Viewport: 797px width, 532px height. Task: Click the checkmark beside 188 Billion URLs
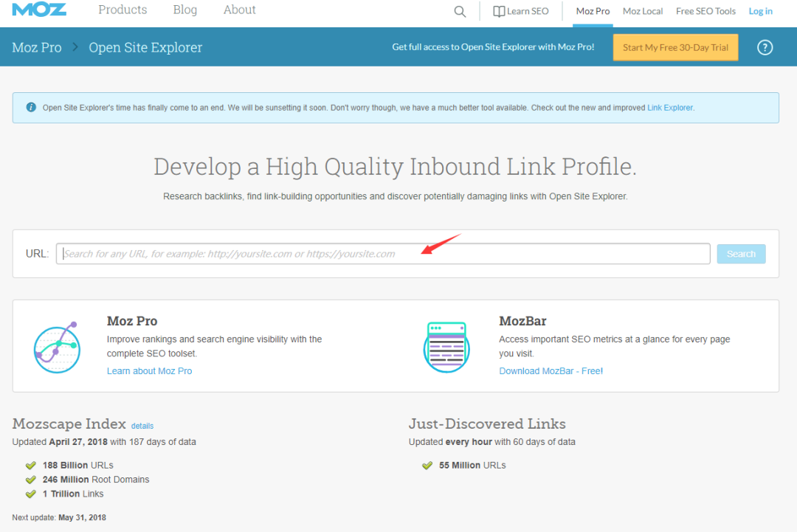click(31, 466)
